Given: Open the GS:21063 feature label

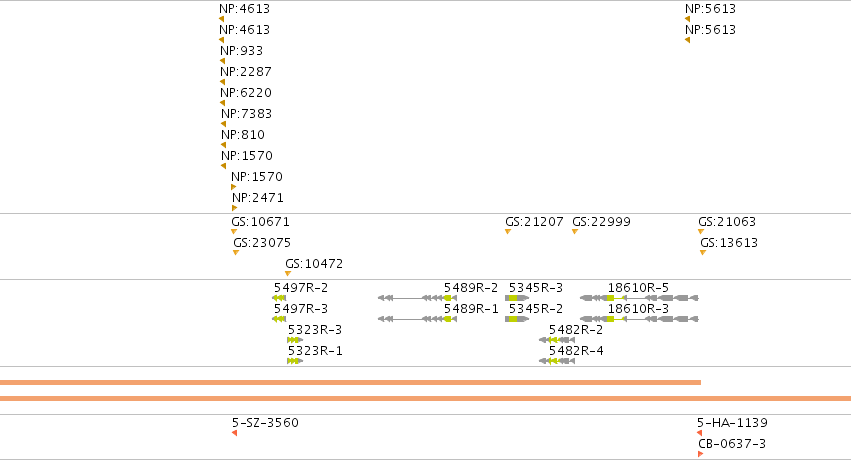Looking at the screenshot, I should pyautogui.click(x=727, y=222).
